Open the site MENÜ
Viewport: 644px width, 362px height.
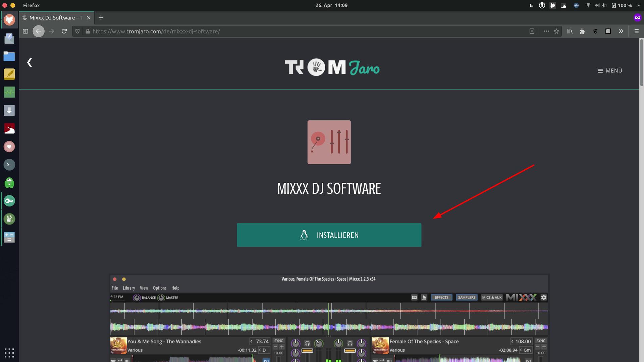pyautogui.click(x=610, y=70)
